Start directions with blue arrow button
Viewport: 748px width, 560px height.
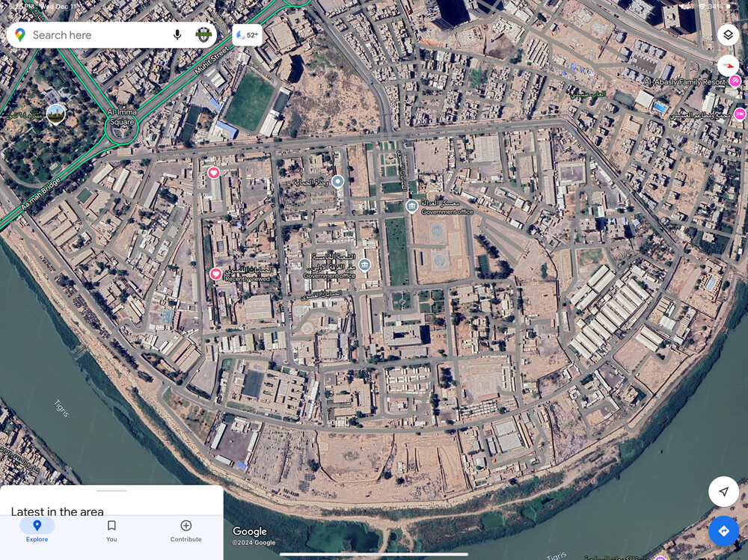coord(723,530)
